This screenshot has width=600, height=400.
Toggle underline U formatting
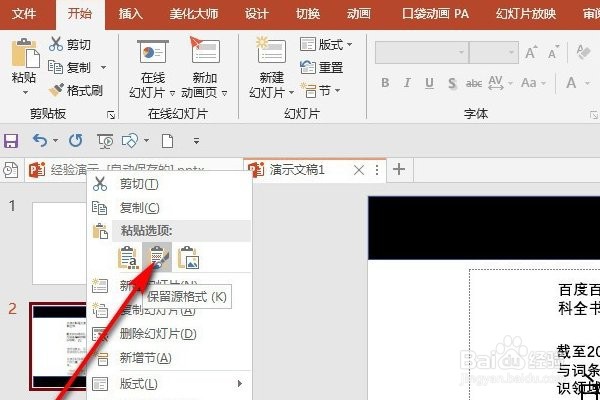coord(429,83)
